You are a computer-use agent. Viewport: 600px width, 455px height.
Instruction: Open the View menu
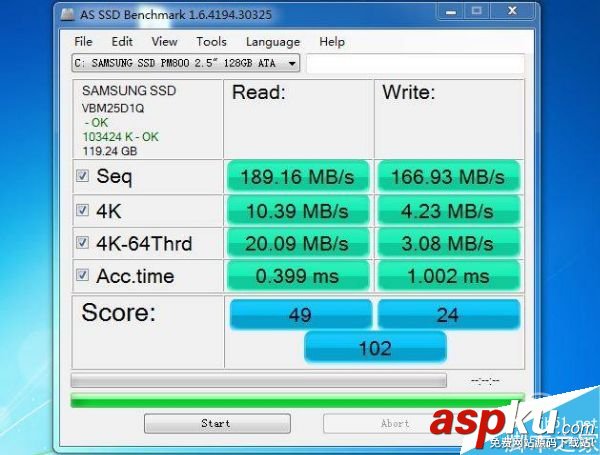click(x=165, y=41)
